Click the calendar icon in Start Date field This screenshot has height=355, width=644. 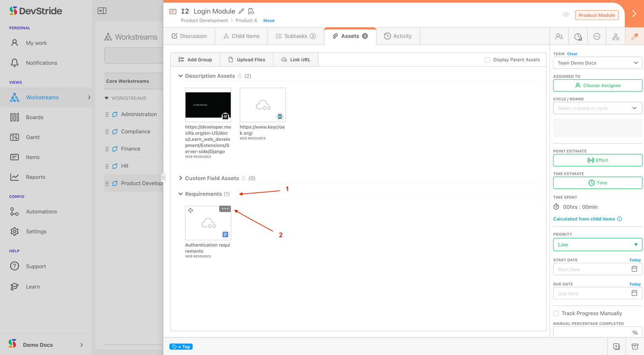tap(634, 269)
